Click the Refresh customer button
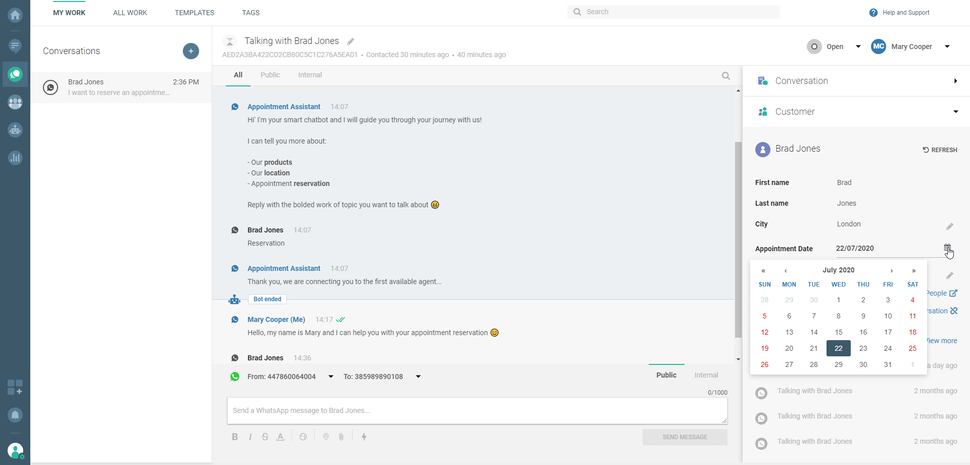This screenshot has width=970, height=465. (x=939, y=150)
